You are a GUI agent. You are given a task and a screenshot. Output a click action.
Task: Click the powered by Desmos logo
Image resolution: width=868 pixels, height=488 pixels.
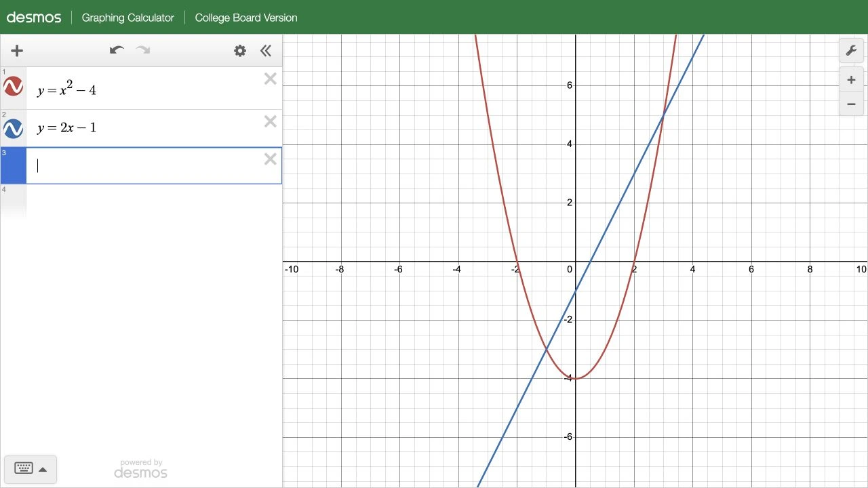point(141,469)
